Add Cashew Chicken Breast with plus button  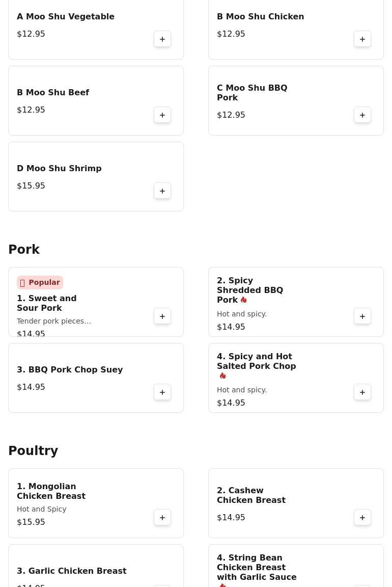tap(362, 517)
